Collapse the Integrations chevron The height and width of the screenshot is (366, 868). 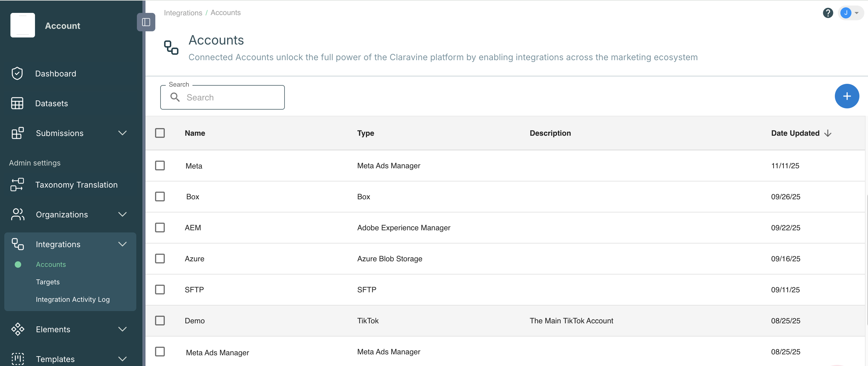click(123, 244)
